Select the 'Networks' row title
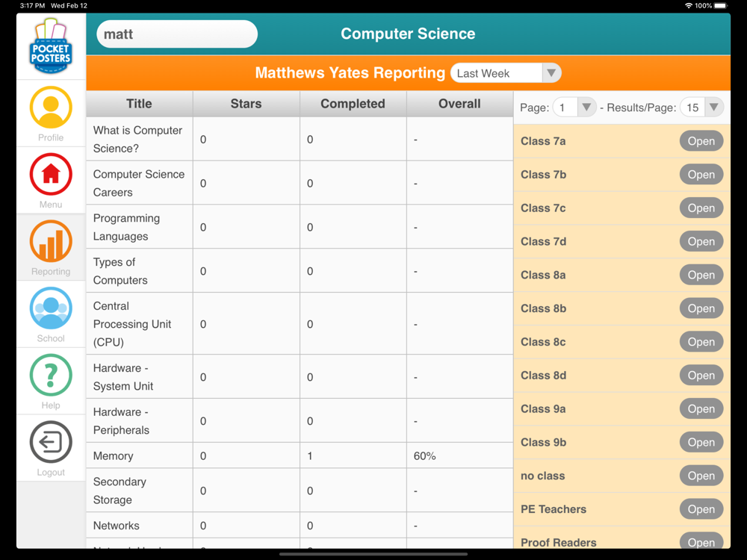This screenshot has height=560, width=747. click(x=117, y=526)
